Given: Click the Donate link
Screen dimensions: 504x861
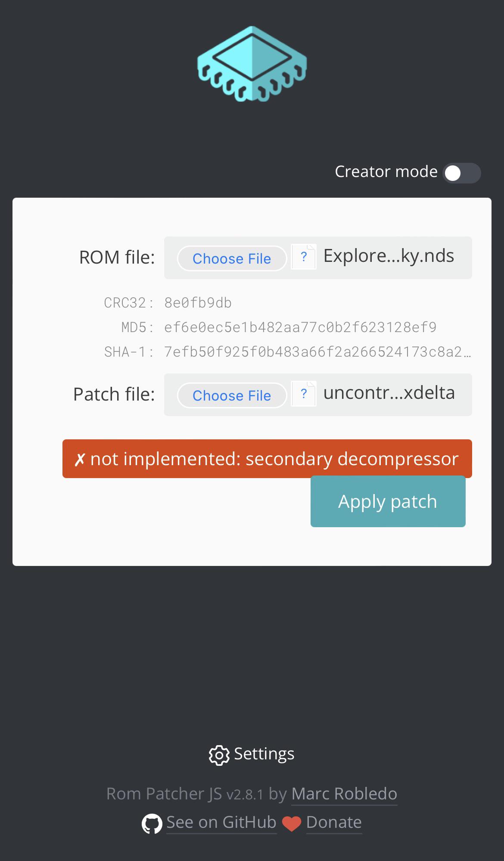Looking at the screenshot, I should (333, 822).
